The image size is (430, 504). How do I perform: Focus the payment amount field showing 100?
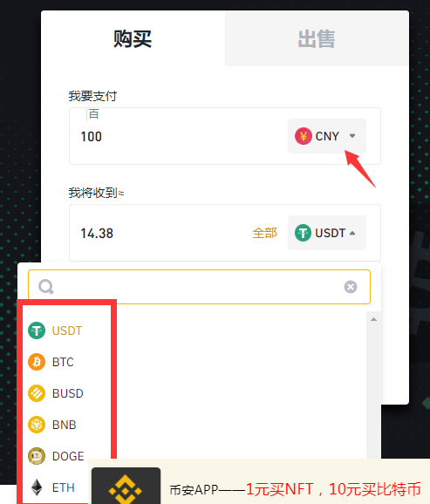click(x=179, y=136)
